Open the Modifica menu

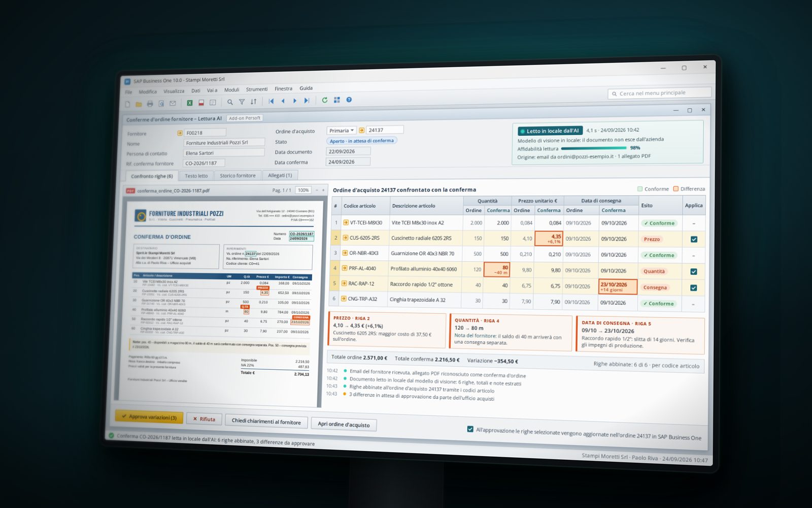[x=148, y=92]
